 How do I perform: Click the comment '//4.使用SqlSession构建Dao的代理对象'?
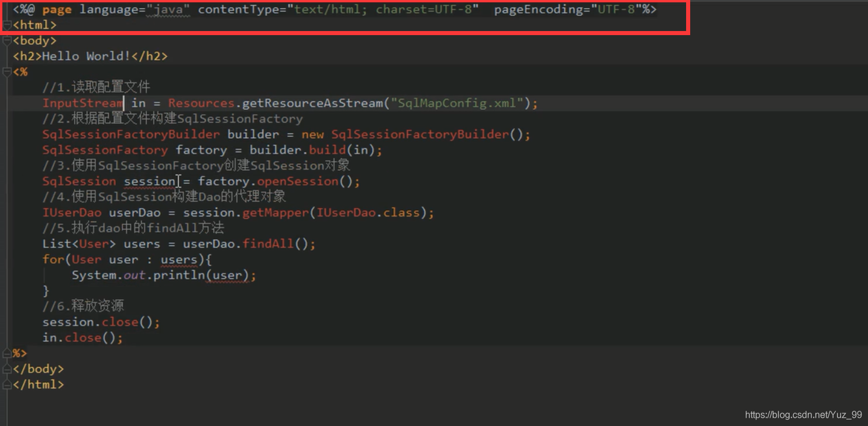coord(164,197)
